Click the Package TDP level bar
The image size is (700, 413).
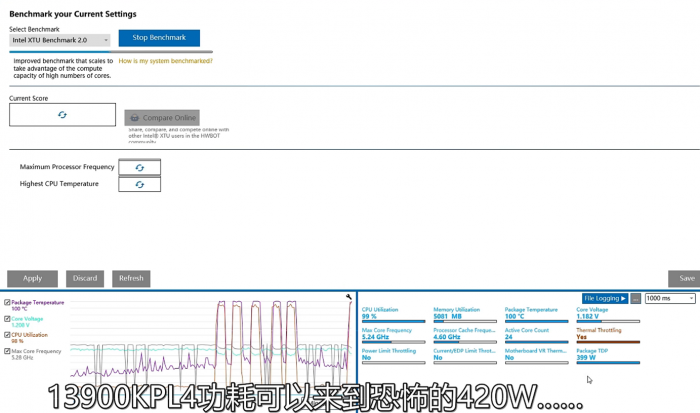pyautogui.click(x=608, y=363)
